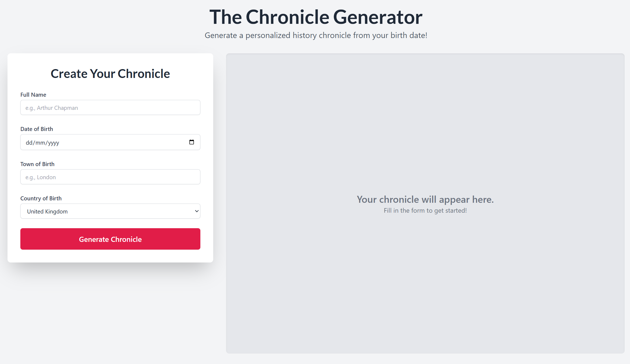Click the Town of Birth label

[37, 164]
